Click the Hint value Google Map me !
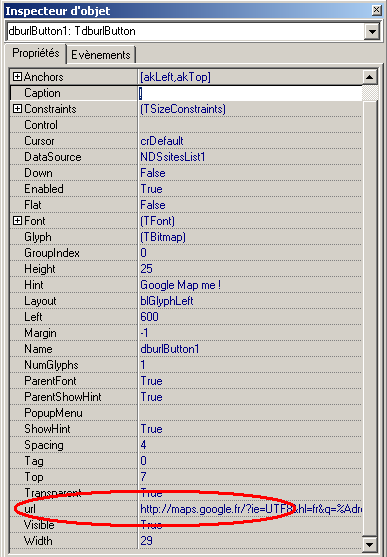The width and height of the screenshot is (387, 557). [x=181, y=285]
